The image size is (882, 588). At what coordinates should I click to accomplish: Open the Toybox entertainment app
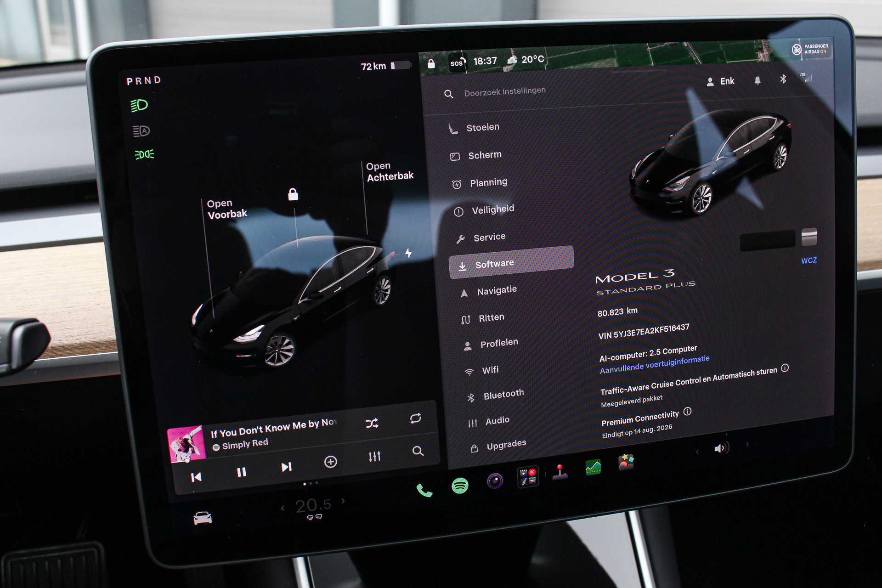(x=528, y=477)
